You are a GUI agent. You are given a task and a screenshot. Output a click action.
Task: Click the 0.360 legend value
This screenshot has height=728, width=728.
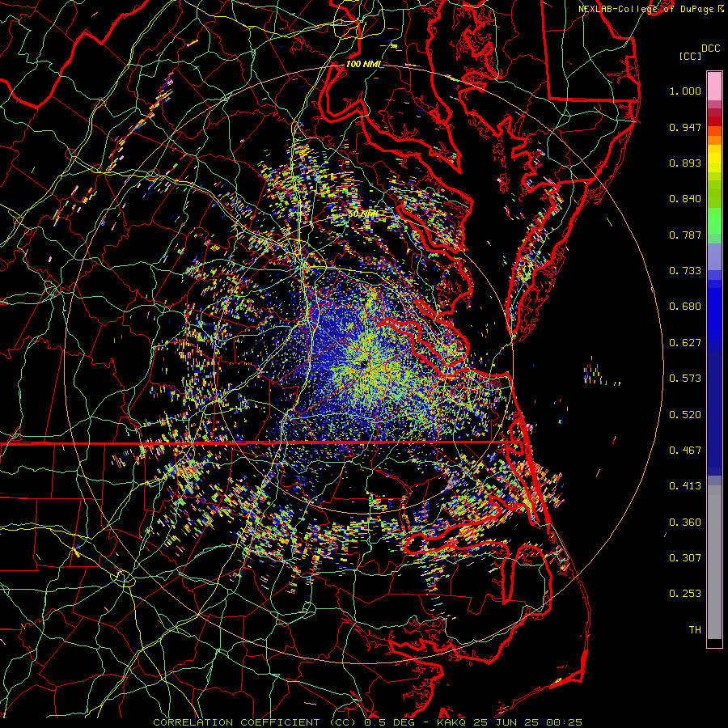pyautogui.click(x=685, y=523)
